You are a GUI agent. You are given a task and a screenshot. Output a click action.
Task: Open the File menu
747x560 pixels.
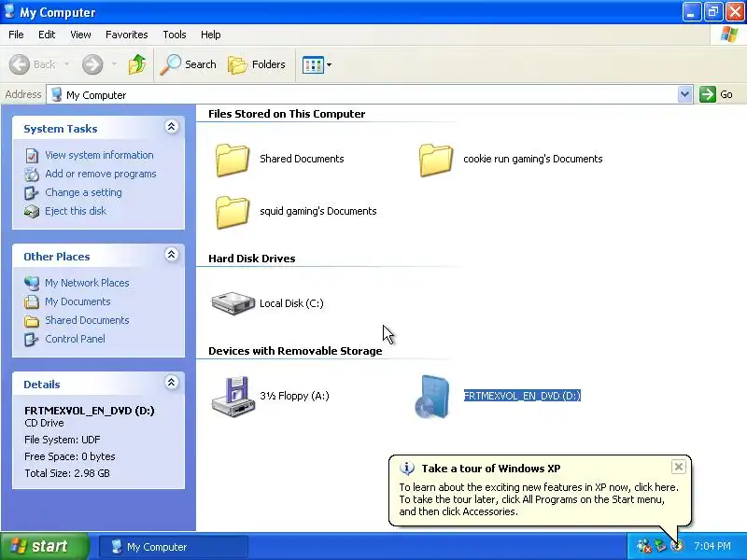tap(16, 35)
